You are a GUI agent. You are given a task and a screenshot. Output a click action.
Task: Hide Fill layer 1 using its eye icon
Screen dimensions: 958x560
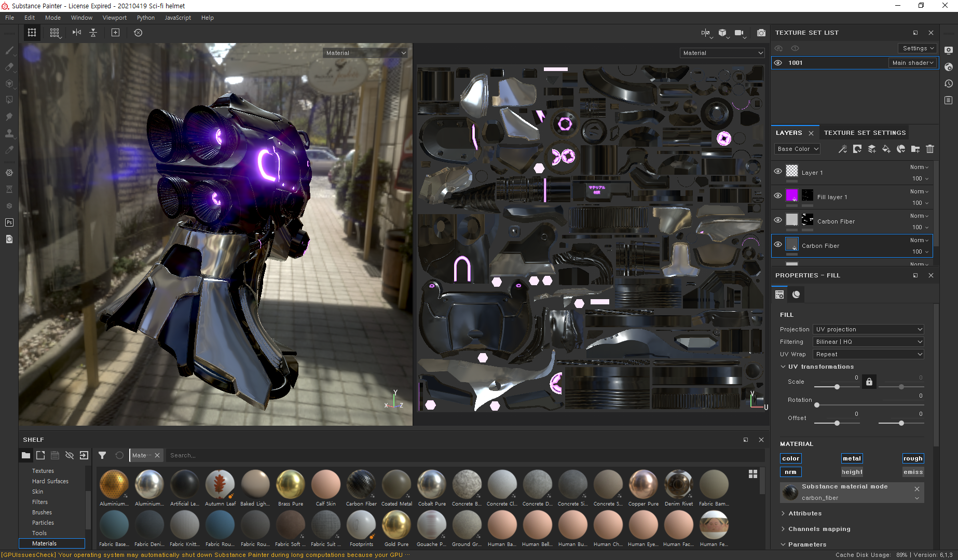(778, 195)
